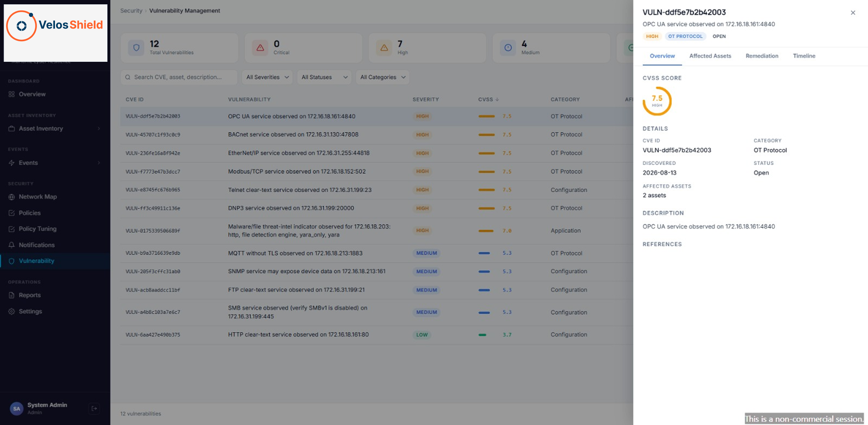Viewport: 868px width, 425px height.
Task: Select the EtherNet/IP service vulnerability row
Action: 376,153
